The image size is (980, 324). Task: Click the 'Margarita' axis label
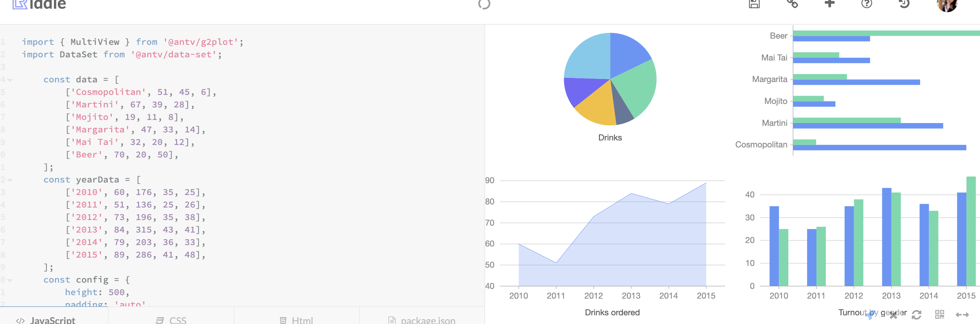pos(769,79)
